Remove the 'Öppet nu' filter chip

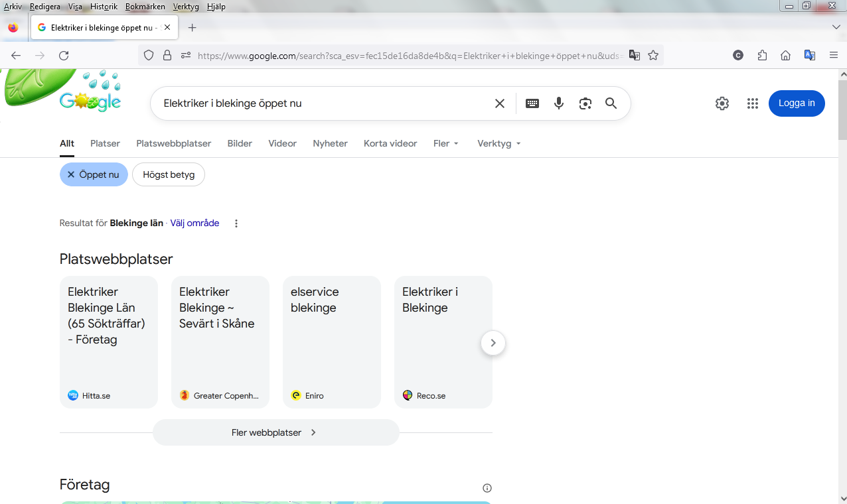pos(71,175)
